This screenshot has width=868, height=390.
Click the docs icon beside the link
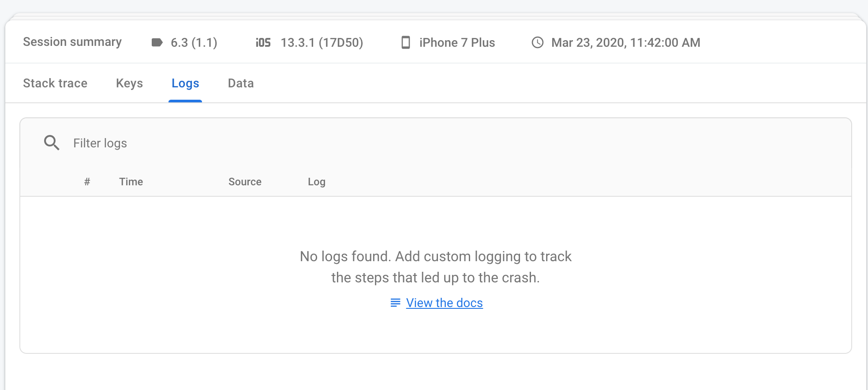coord(396,303)
